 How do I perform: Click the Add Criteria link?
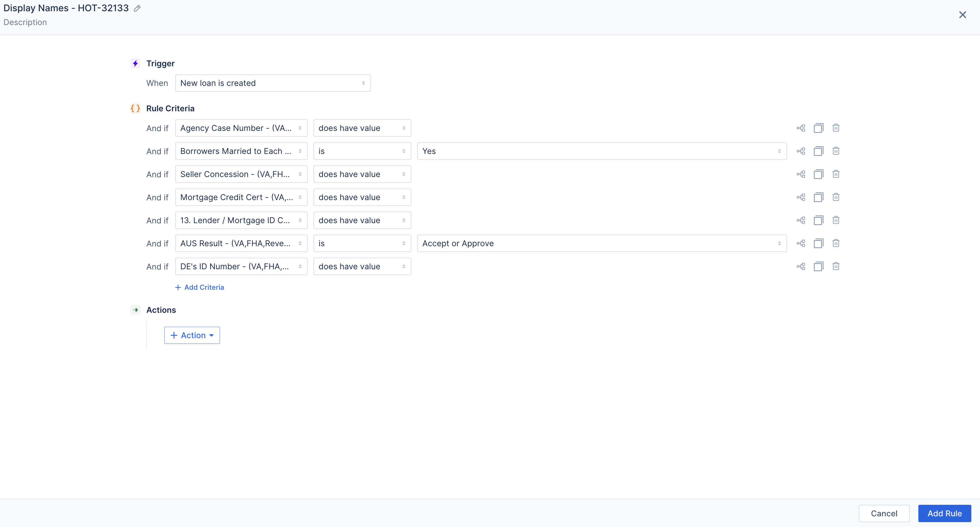click(x=200, y=287)
